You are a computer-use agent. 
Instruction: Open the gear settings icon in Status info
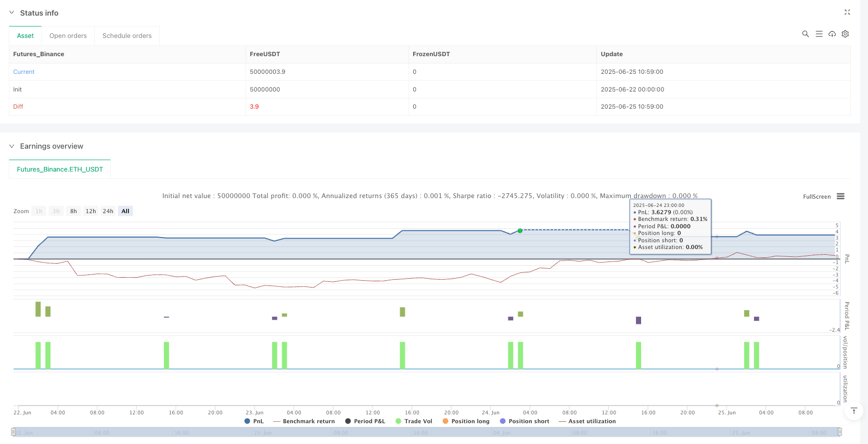click(845, 34)
